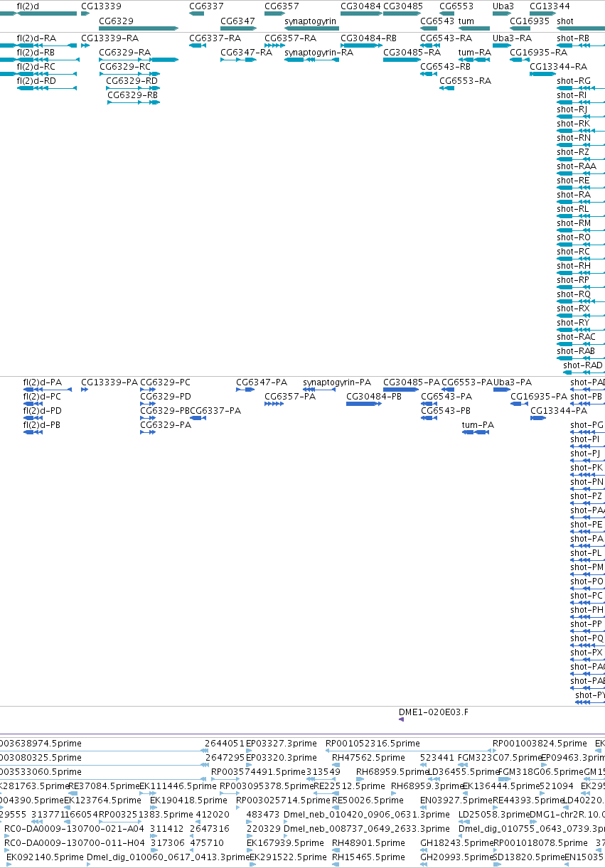The width and height of the screenshot is (605, 868).
Task: Click transcript CG6543-RB
Action: pos(446,67)
